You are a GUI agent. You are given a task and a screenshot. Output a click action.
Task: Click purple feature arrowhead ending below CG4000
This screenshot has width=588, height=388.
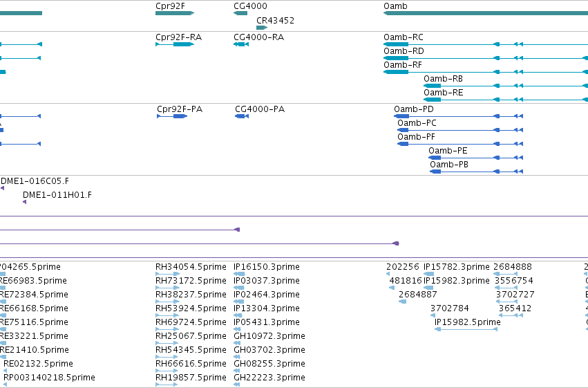237,230
